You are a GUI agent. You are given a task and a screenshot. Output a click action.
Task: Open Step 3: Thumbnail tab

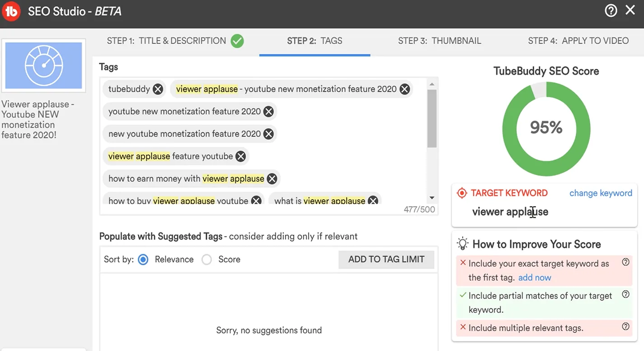point(439,41)
